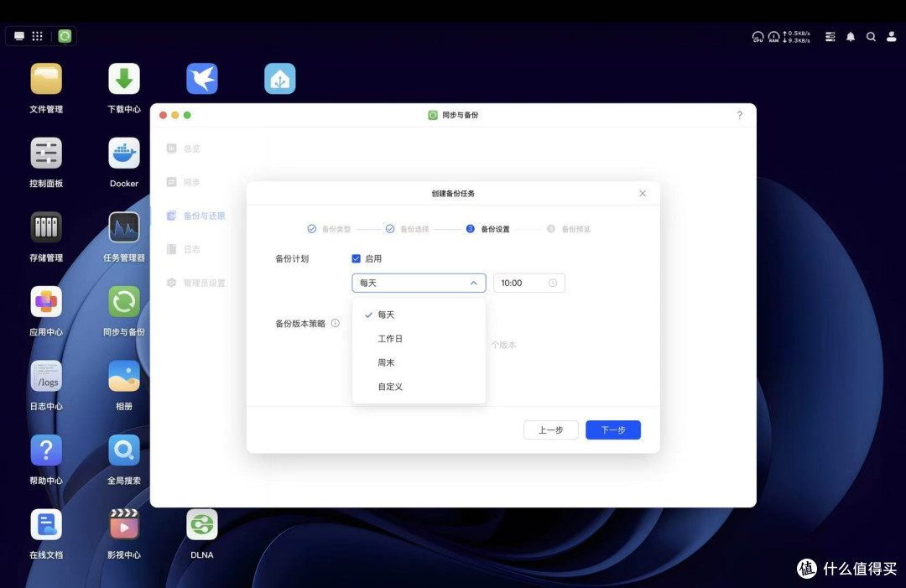Open the 应用中心 desktop app
The height and width of the screenshot is (588, 906).
point(46,301)
